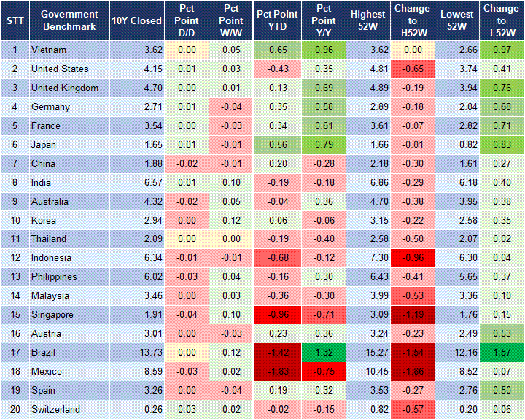525x420 pixels.
Task: Click Brazil's bright green 1.32 Y/Y cell
Action: [x=323, y=353]
